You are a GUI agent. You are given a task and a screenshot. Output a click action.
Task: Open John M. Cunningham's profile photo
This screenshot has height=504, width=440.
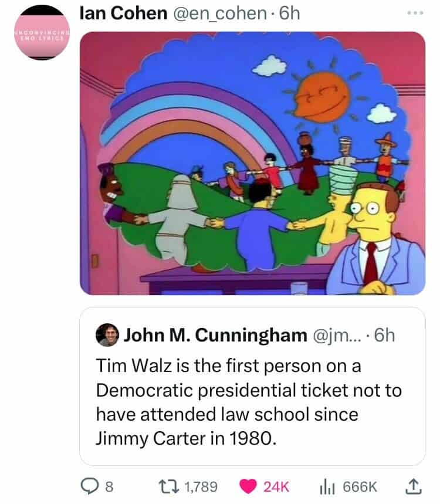(x=107, y=335)
